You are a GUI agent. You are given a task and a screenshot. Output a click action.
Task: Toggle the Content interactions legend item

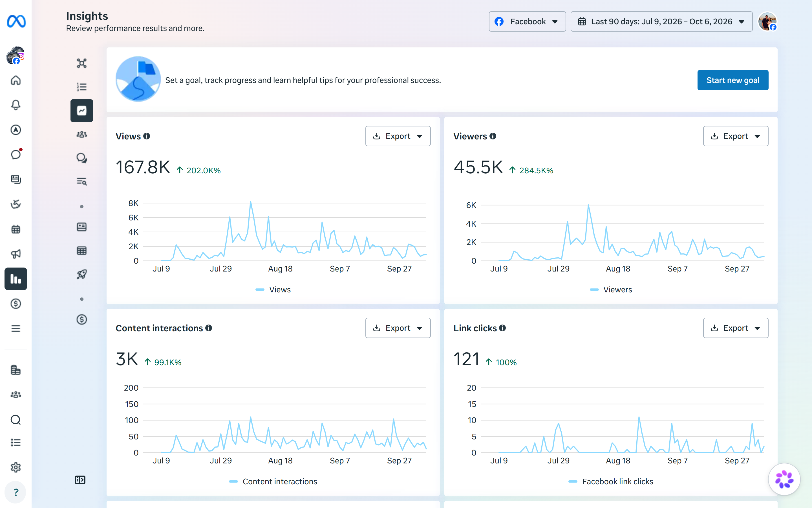[273, 481]
